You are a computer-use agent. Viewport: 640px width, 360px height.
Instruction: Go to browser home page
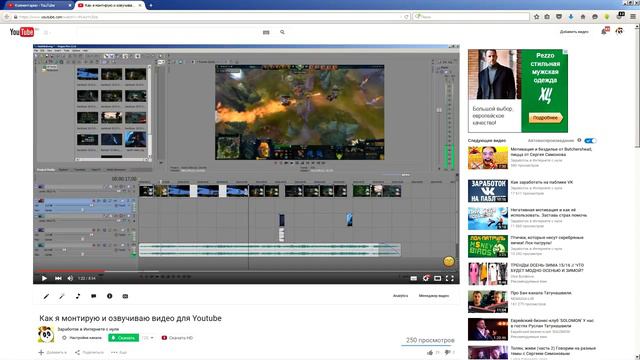tap(582, 17)
